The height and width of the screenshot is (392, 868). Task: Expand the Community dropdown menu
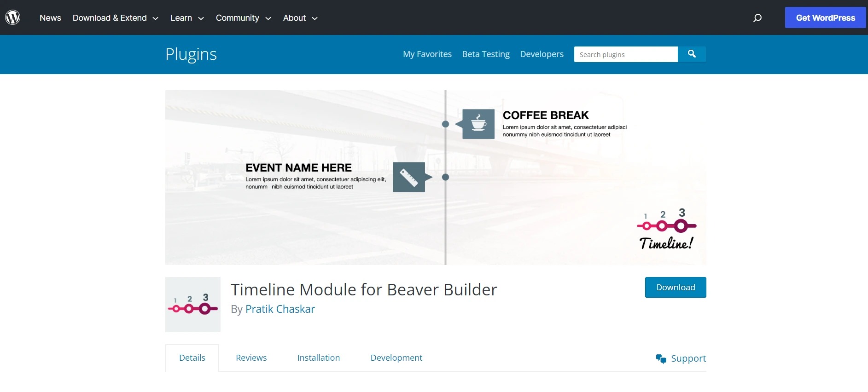point(243,18)
